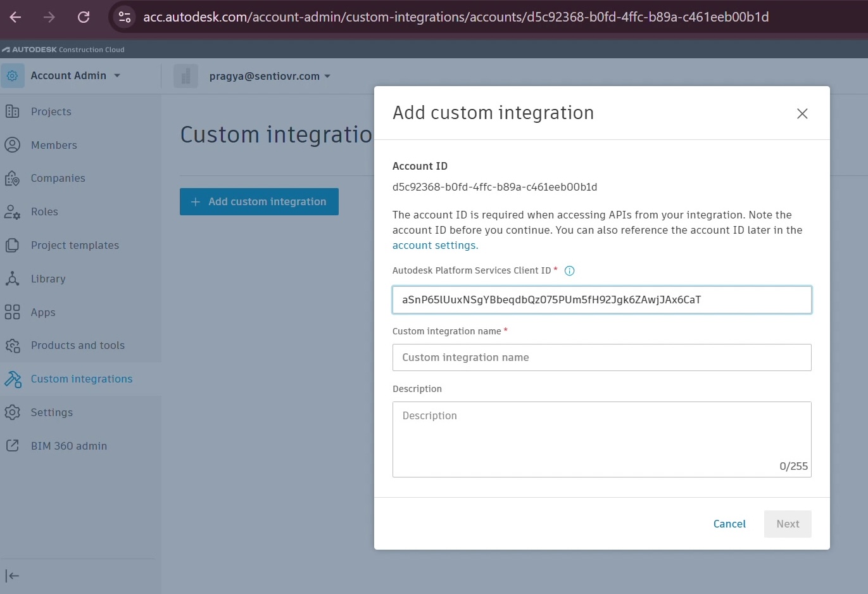The width and height of the screenshot is (868, 594).
Task: Click the Project templates icon
Action: [x=13, y=245]
